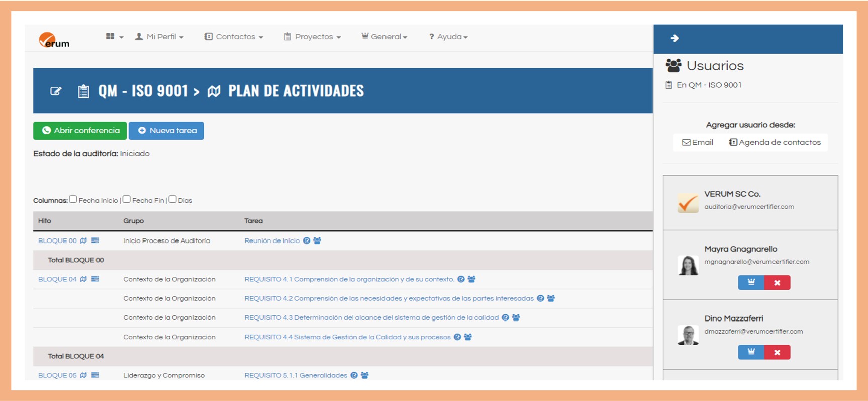The image size is (868, 401).
Task: Expand the Mi Perfil dropdown
Action: (x=159, y=37)
